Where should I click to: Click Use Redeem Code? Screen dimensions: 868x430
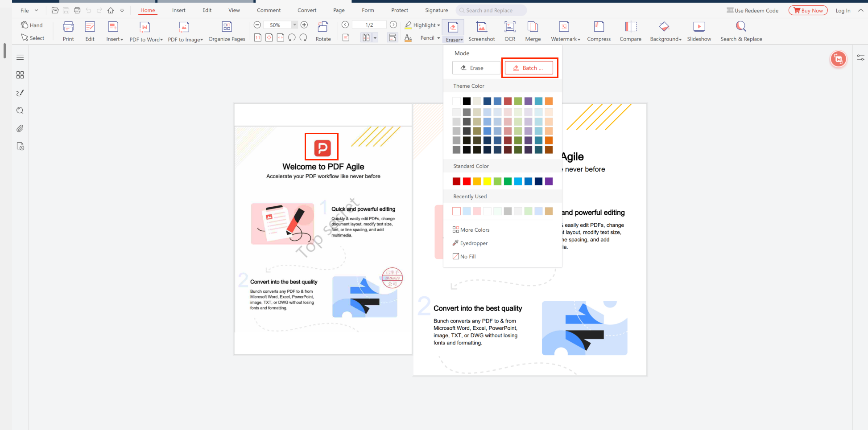[x=752, y=10]
